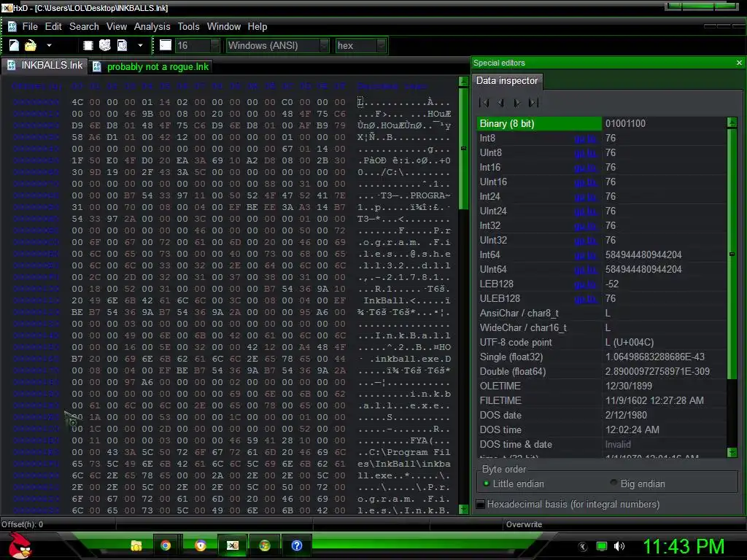Screen dimensions: 747x560
Task: Click decoded text '.inkball.exe.D'
Action: (x=410, y=359)
